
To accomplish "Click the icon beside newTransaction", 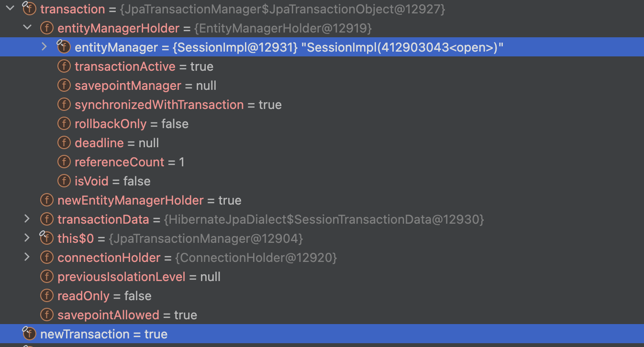I will 29,334.
